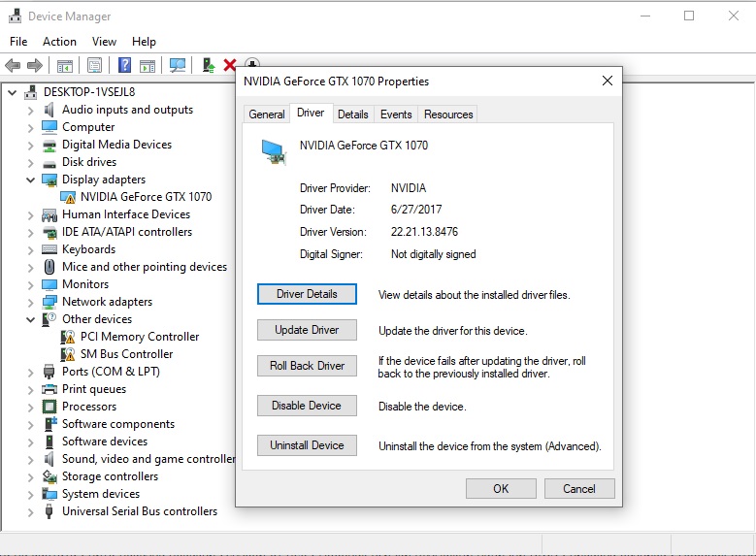Expand the Software devices category
Viewport: 756px width, 556px height.
pyautogui.click(x=30, y=442)
